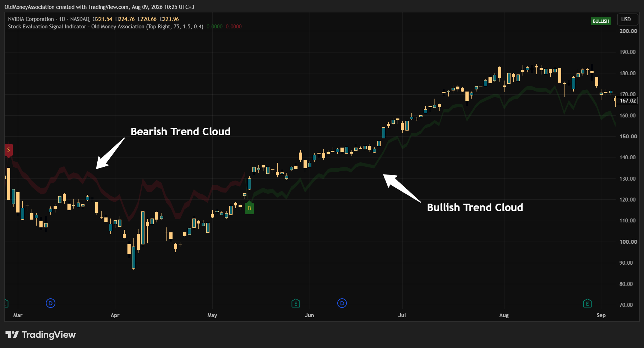Click the TradingView logo

pos(40,335)
